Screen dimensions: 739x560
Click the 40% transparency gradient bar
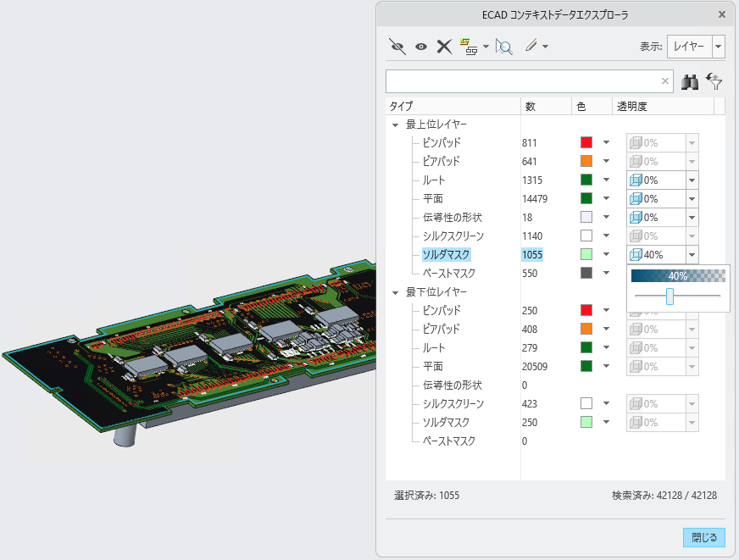tap(678, 276)
